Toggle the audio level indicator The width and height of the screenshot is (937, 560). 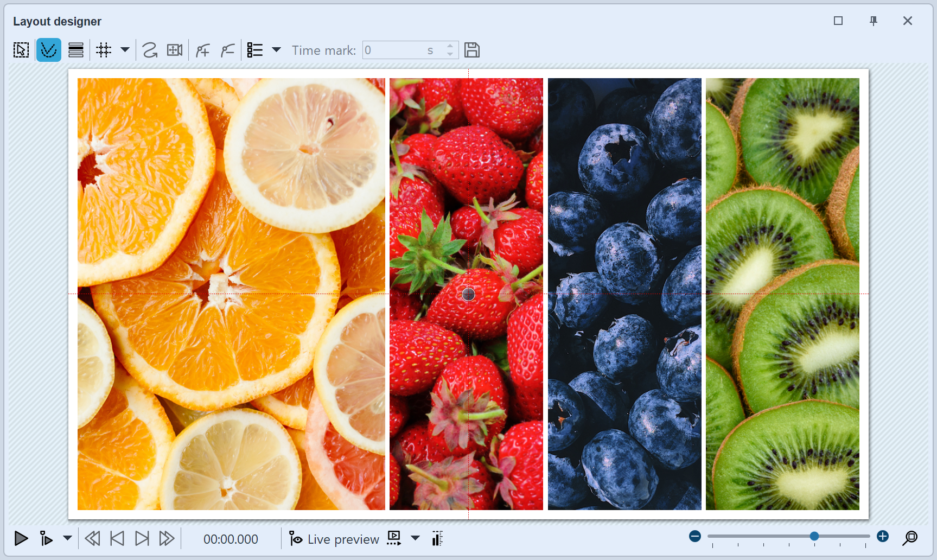pos(437,539)
